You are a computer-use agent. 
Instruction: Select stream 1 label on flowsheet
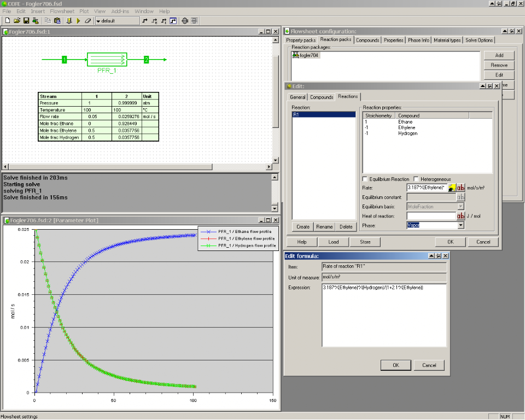65,60
